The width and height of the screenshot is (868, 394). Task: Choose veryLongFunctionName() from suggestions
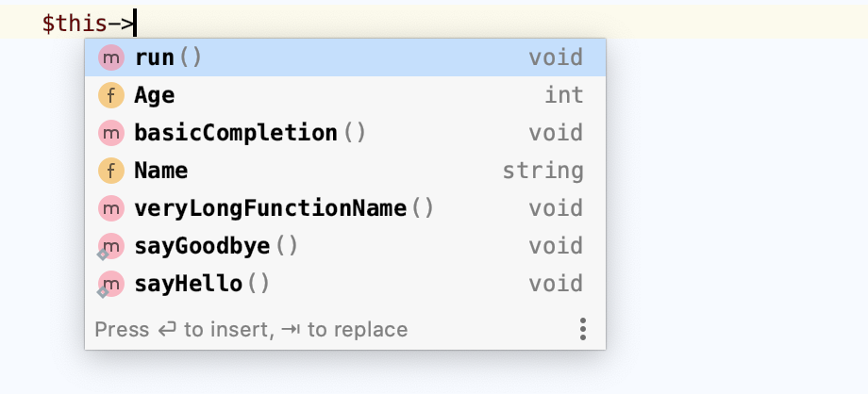point(345,208)
